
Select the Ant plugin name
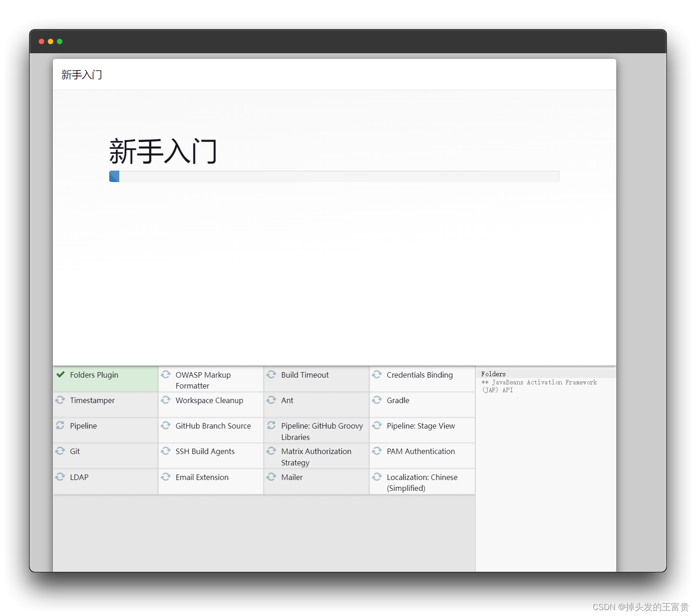tap(287, 400)
